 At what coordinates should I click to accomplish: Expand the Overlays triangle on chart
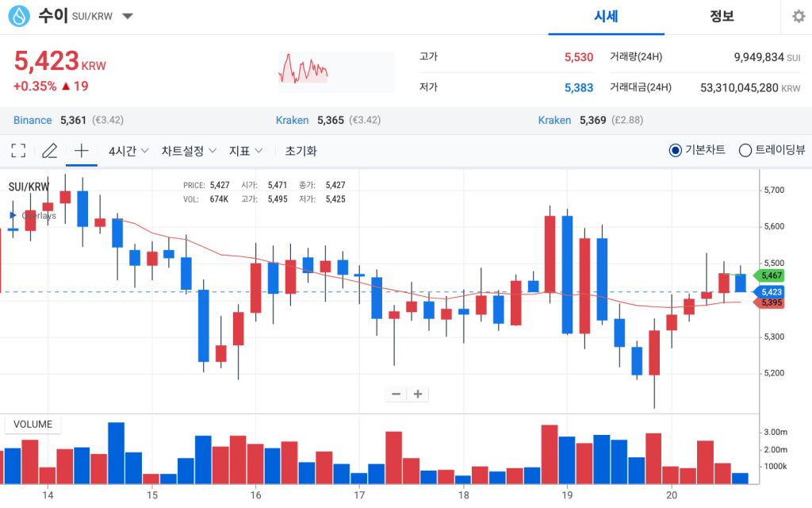coord(13,215)
